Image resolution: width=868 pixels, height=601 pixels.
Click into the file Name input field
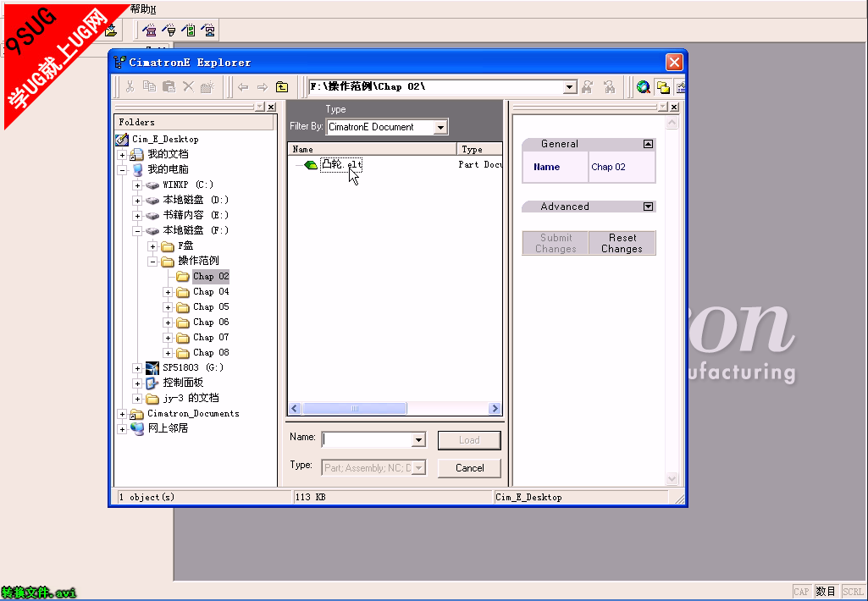(368, 440)
